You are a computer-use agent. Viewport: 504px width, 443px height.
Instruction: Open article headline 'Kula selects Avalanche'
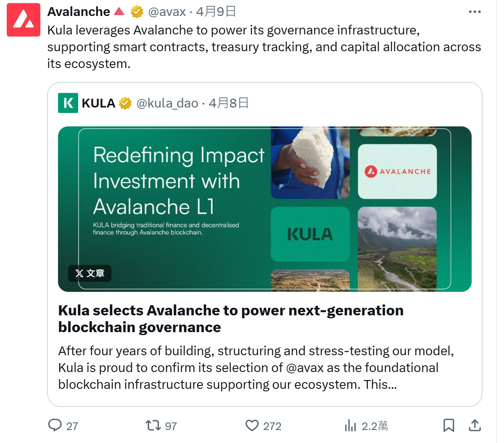(231, 319)
